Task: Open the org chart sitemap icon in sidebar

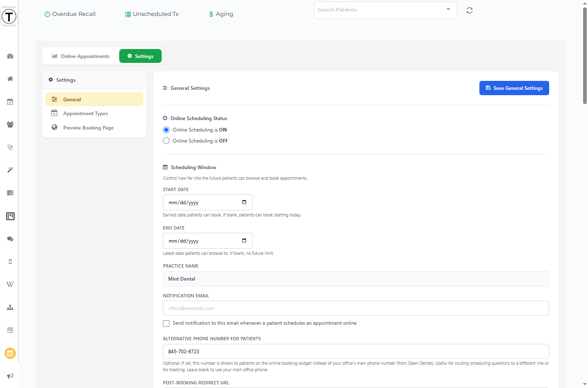Action: click(10, 308)
